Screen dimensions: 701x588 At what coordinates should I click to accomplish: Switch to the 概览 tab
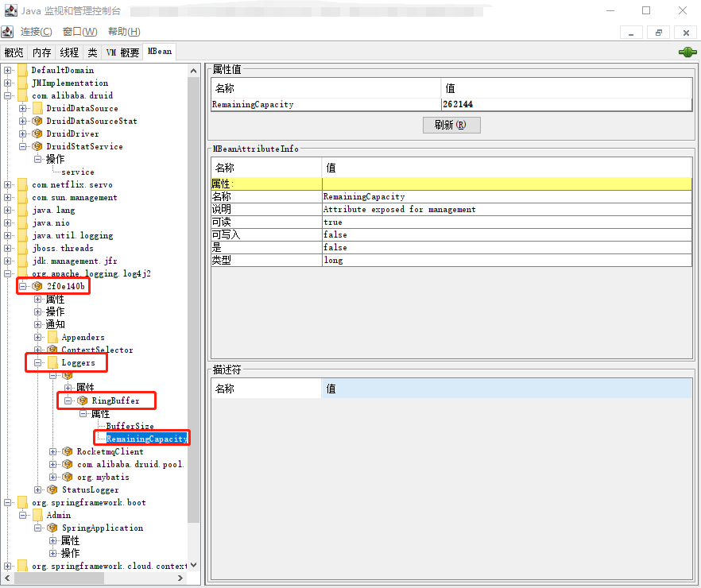[x=14, y=52]
